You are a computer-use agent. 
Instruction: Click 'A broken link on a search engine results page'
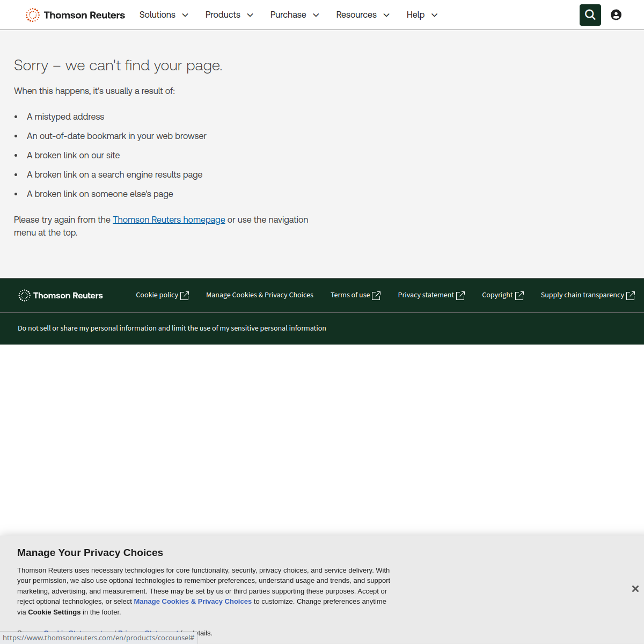tap(115, 174)
